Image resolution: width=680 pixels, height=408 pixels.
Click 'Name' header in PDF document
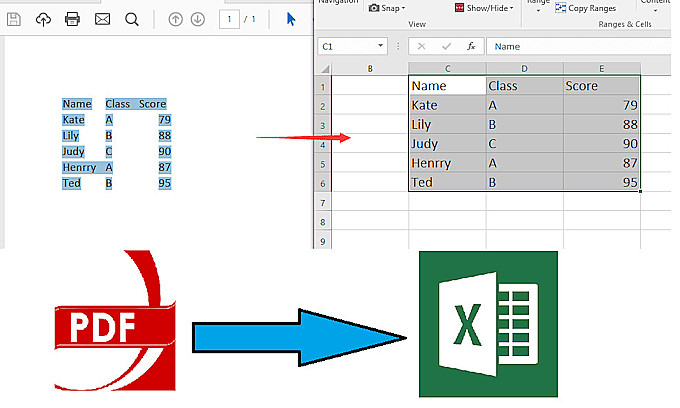tap(77, 104)
